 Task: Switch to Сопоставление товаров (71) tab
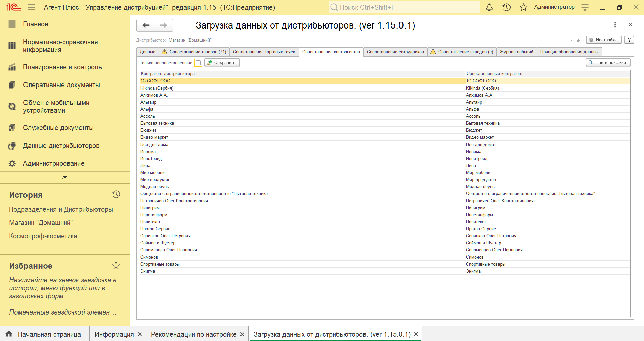pos(194,52)
